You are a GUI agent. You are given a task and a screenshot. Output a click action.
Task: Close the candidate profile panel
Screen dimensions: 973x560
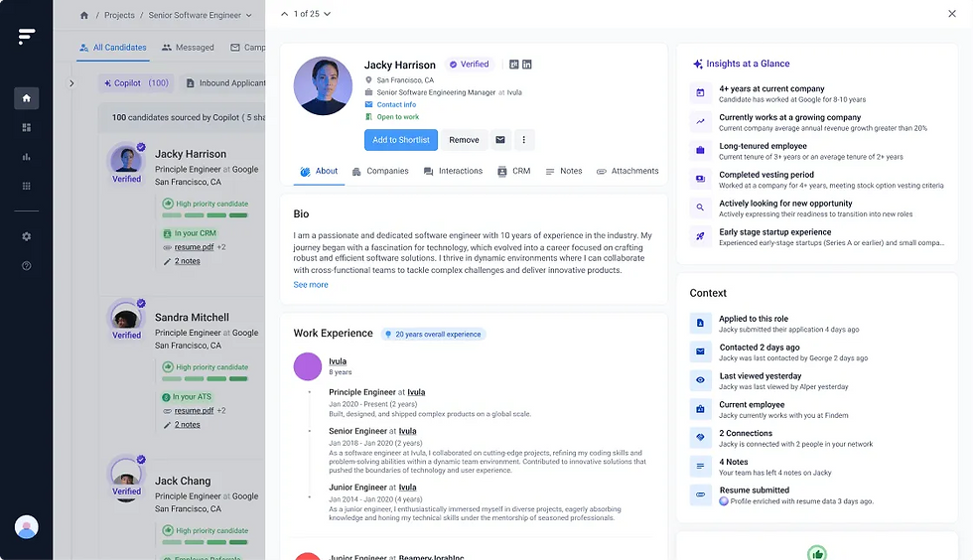[952, 14]
